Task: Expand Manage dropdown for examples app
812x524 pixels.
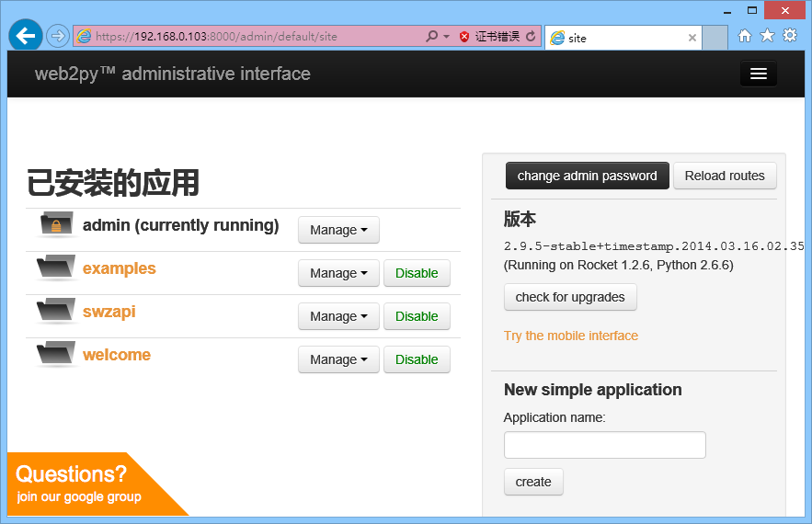Action: [x=338, y=273]
